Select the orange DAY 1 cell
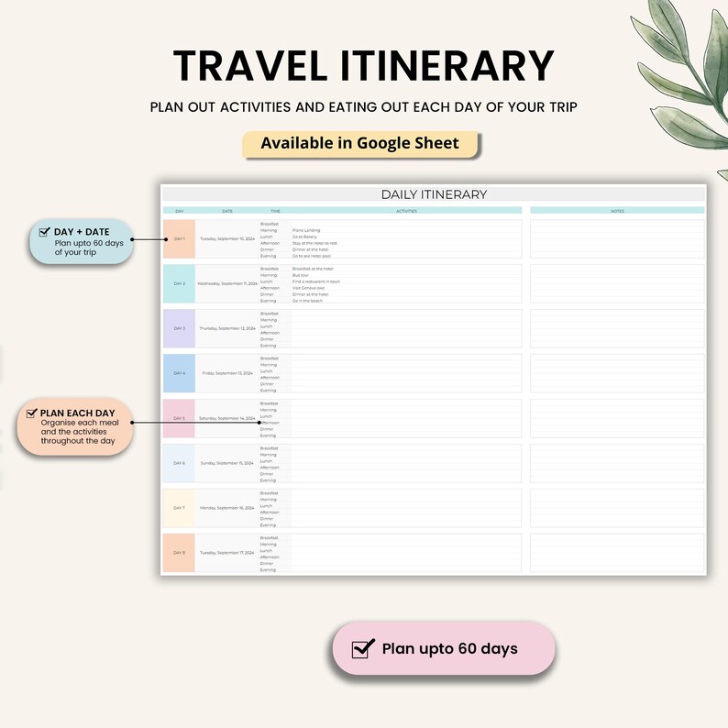The height and width of the screenshot is (728, 728). [x=179, y=239]
